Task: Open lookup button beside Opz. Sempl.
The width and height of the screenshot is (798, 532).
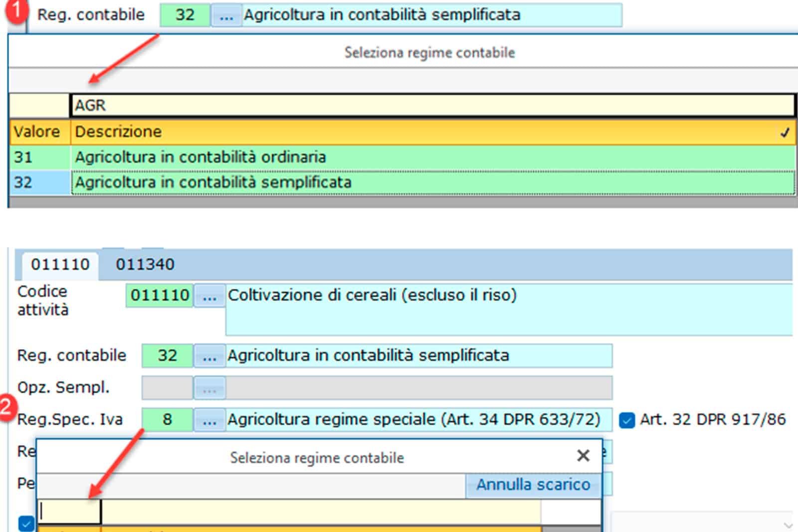Action: click(x=209, y=388)
